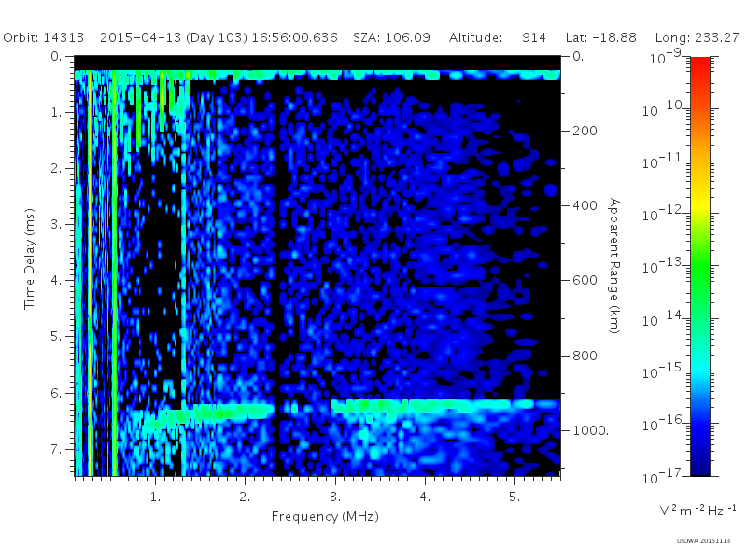Click time delay tick label '0.' on left axis

click(x=57, y=57)
